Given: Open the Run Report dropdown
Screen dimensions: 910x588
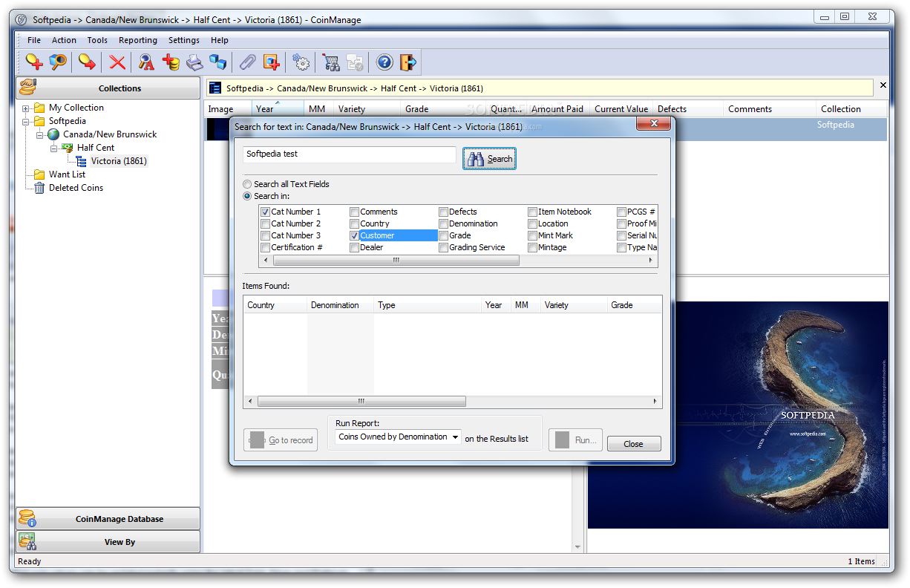Looking at the screenshot, I should coord(455,437).
